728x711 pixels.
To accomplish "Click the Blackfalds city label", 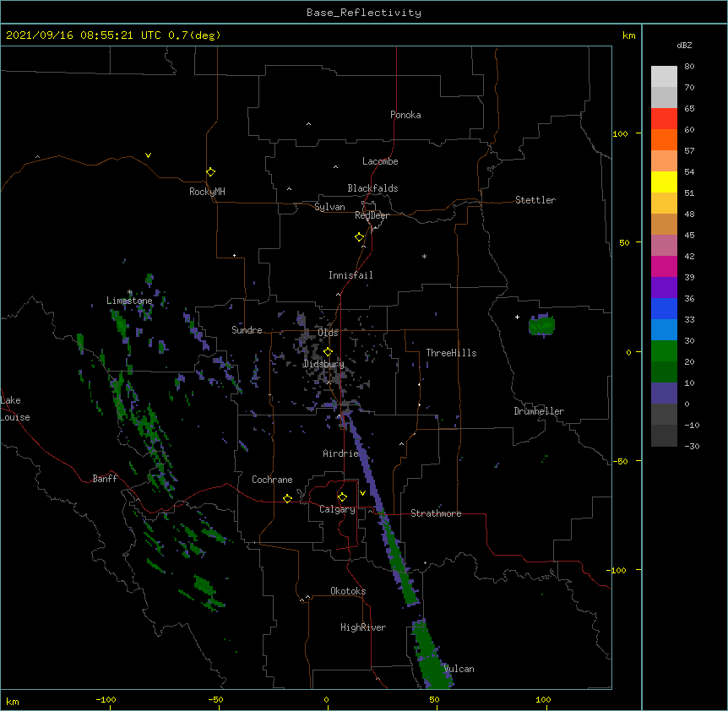I will [372, 188].
